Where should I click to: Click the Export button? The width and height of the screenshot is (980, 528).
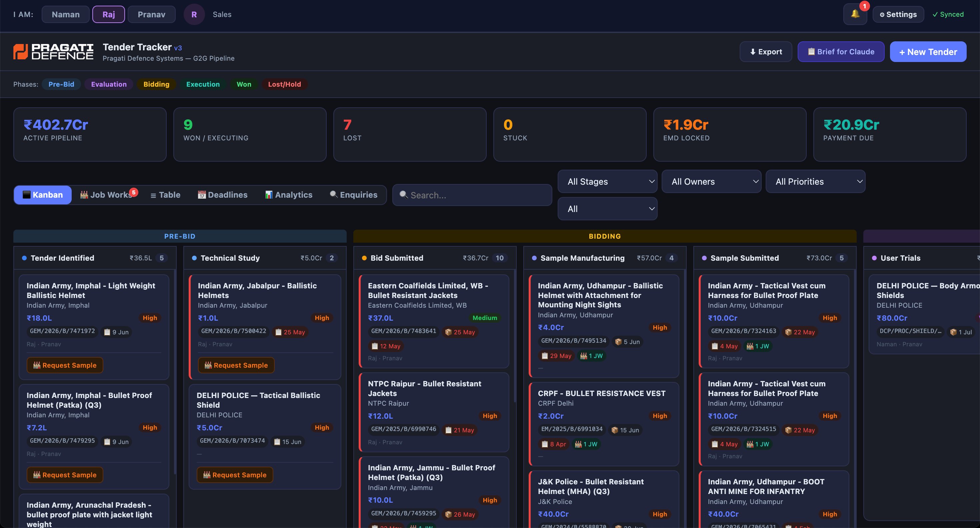coord(765,52)
